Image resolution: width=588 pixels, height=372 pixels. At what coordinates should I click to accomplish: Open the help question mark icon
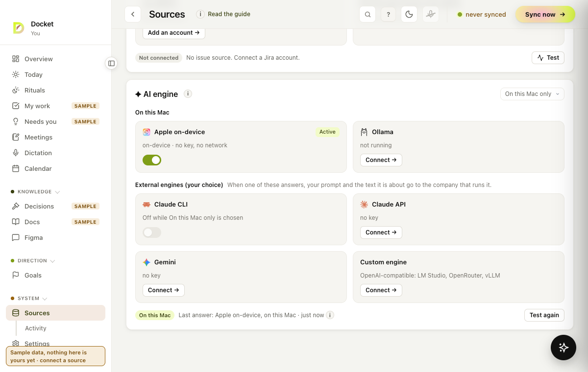pos(388,14)
